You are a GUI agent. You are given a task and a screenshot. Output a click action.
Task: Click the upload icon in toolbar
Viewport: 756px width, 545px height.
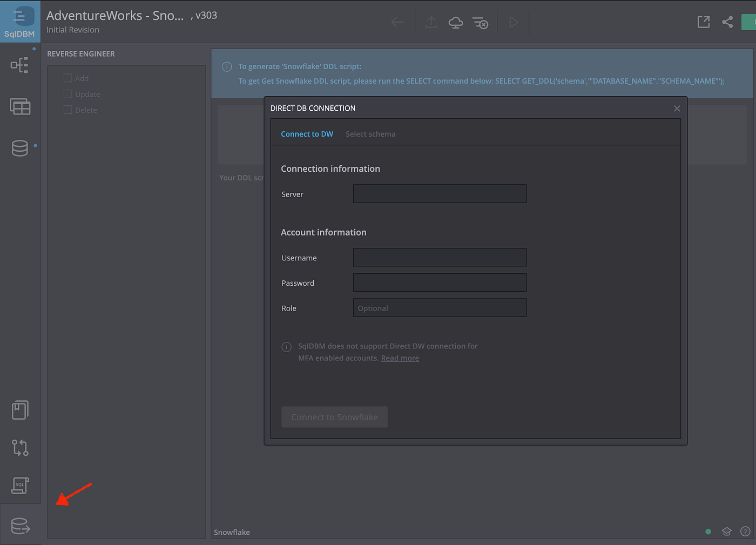[x=431, y=22]
